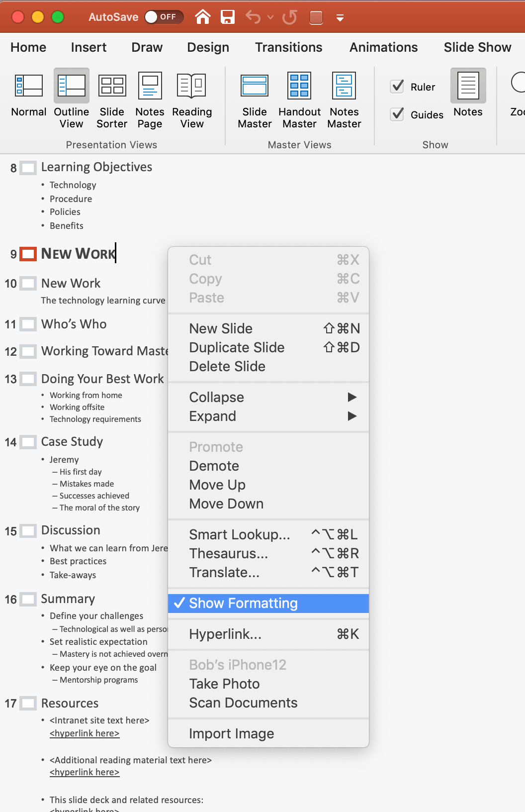
Task: Open the Animations ribbon tab
Action: click(x=383, y=47)
